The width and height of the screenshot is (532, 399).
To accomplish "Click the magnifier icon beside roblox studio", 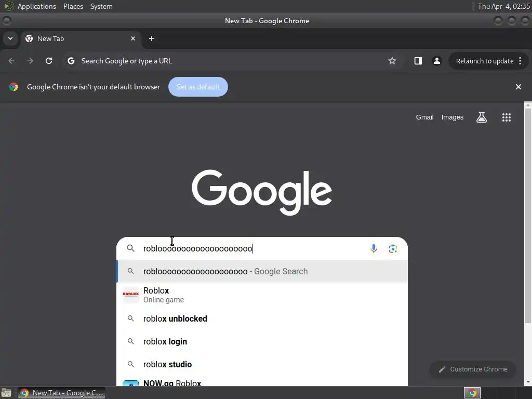I will pos(130,364).
